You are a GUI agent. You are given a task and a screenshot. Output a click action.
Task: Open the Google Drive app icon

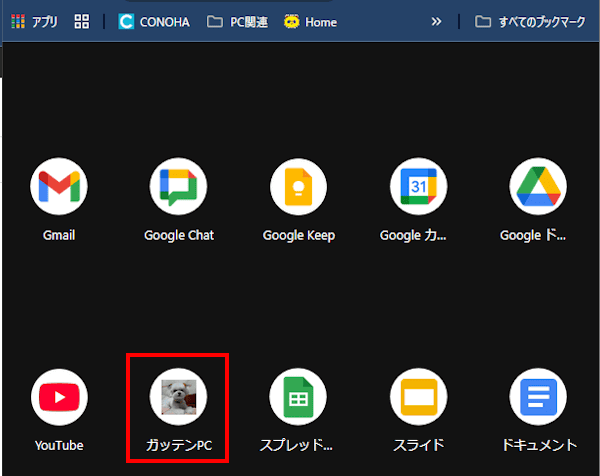click(538, 186)
